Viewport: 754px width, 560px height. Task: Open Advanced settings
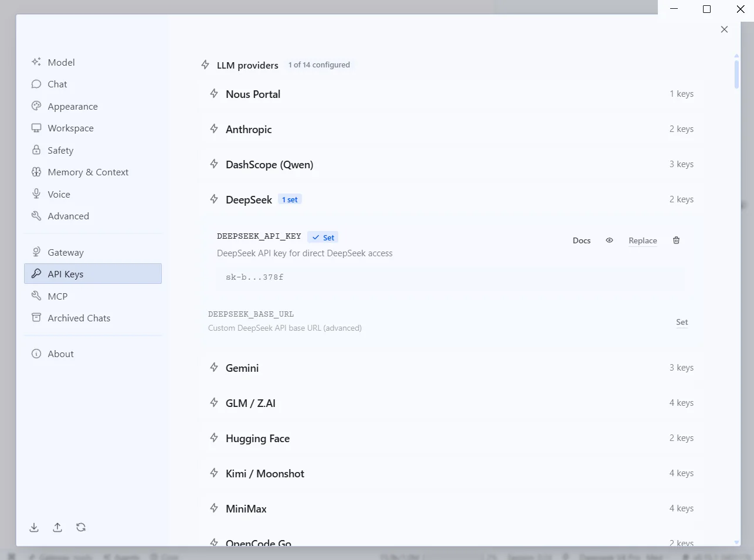pos(93,216)
